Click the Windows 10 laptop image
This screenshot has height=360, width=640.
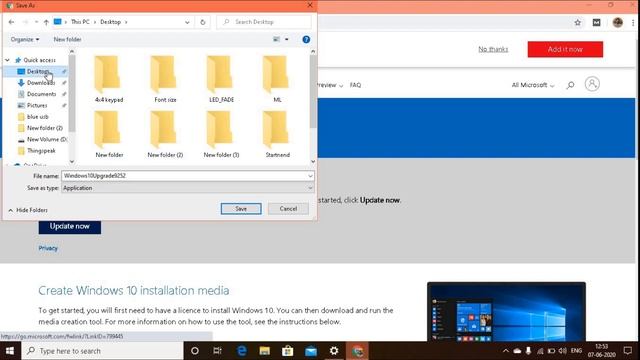pyautogui.click(x=506, y=311)
